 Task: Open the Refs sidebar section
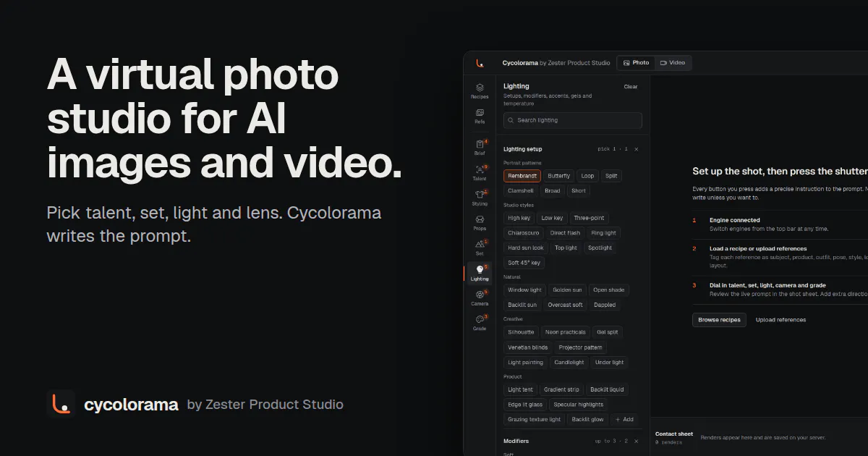(x=480, y=116)
